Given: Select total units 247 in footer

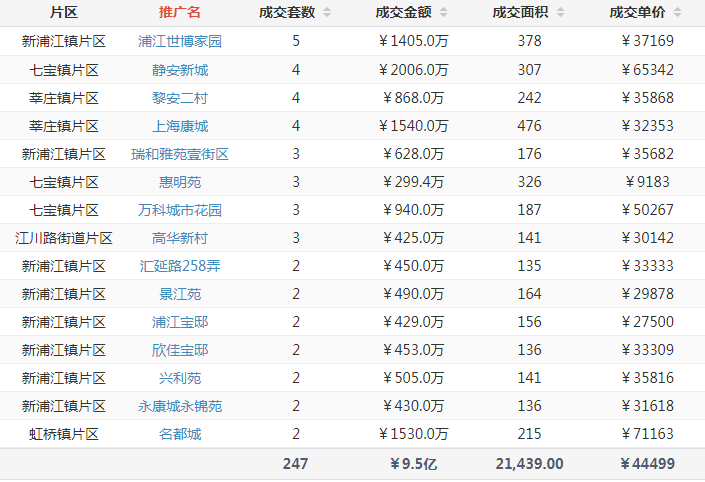Looking at the screenshot, I should point(295,464).
